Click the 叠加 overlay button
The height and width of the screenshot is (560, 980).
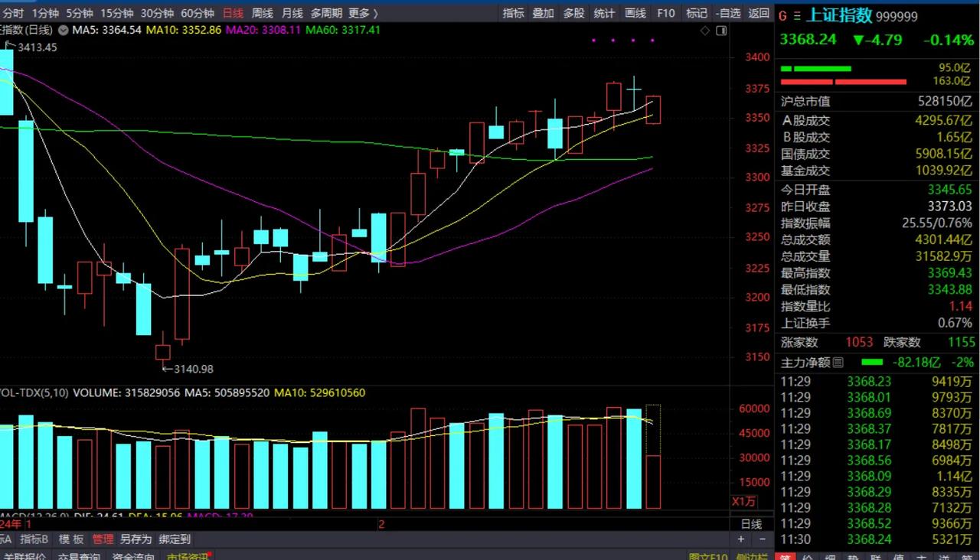coord(543,13)
